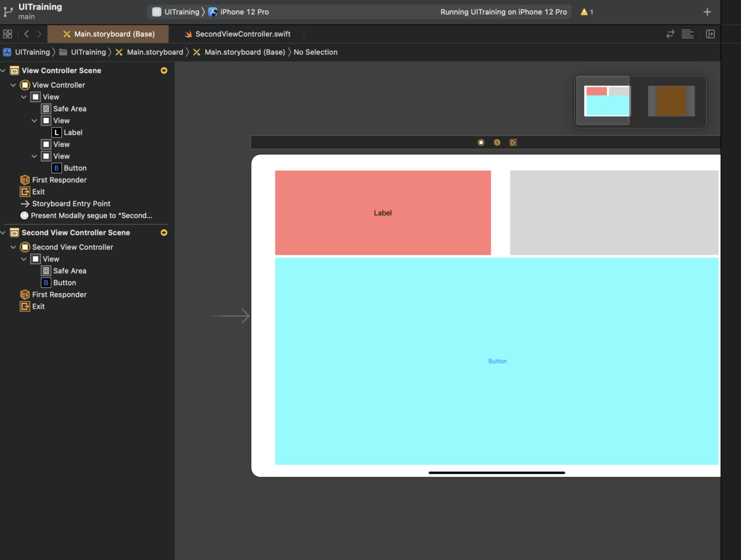Collapse the Second View Controller disclosure triangle
Screen dimensions: 741x560
point(14,247)
